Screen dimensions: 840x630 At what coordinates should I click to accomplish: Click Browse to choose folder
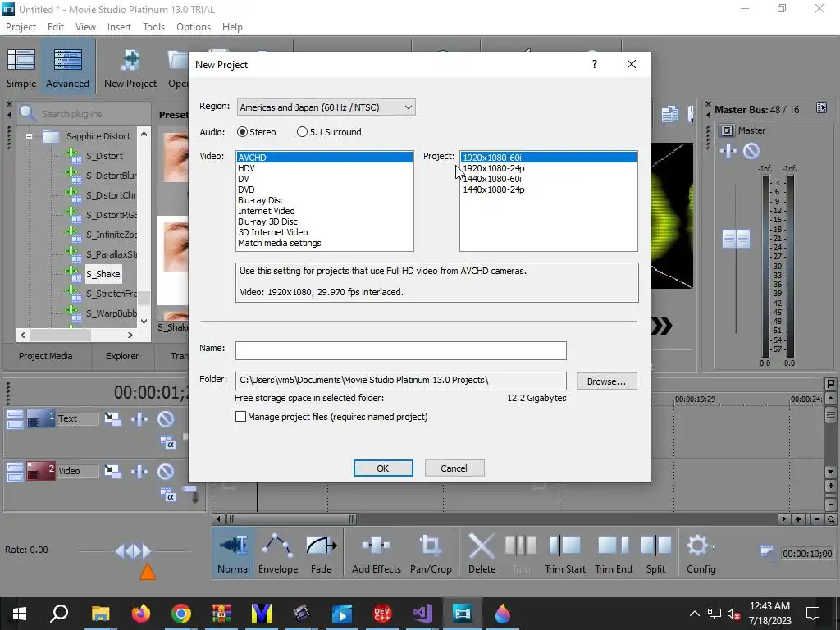coord(606,381)
